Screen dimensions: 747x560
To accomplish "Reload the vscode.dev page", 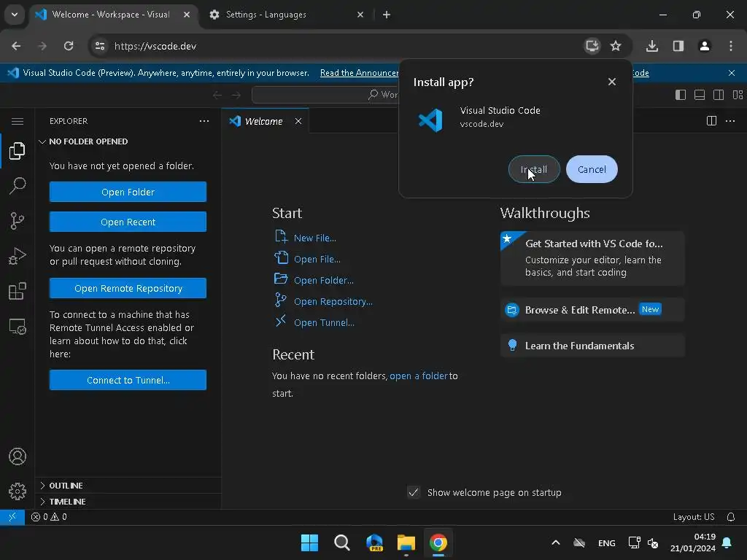I will (69, 46).
